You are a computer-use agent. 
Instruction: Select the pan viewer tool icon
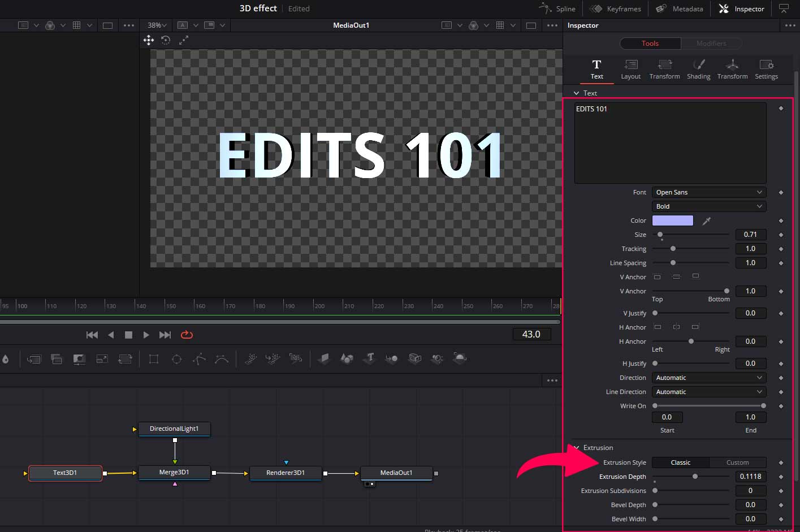pyautogui.click(x=149, y=40)
